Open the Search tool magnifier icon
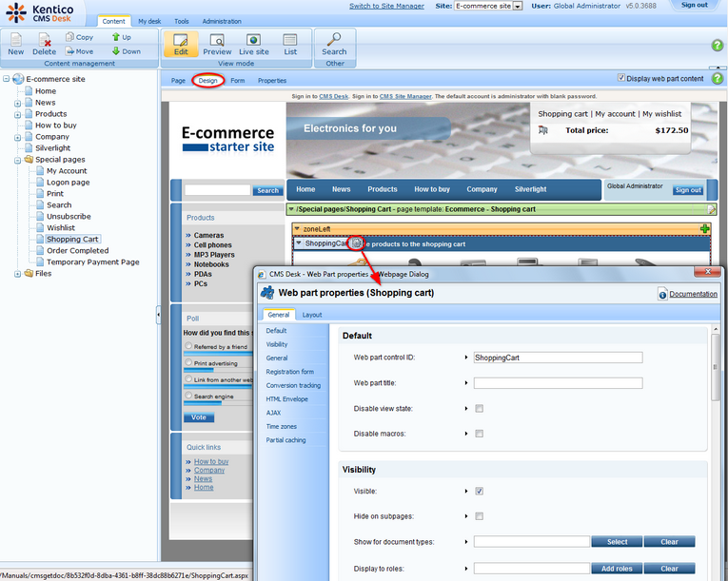The width and height of the screenshot is (728, 581). tap(334, 39)
